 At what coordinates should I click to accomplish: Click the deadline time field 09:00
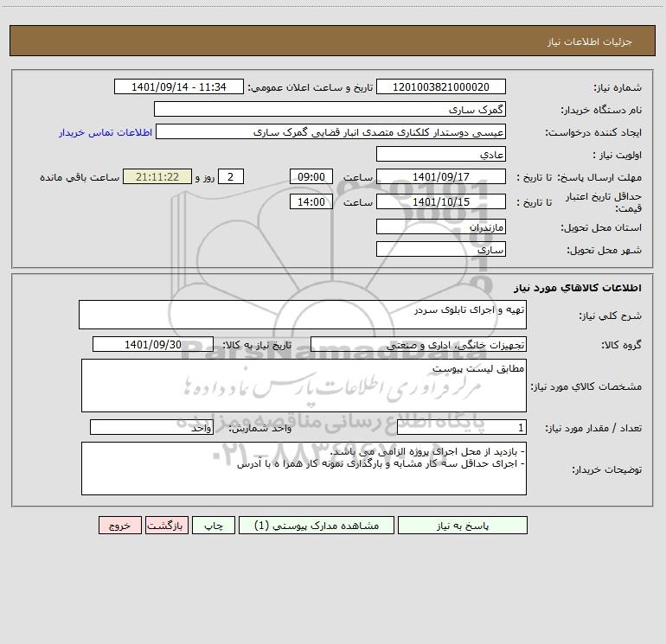coord(311,177)
